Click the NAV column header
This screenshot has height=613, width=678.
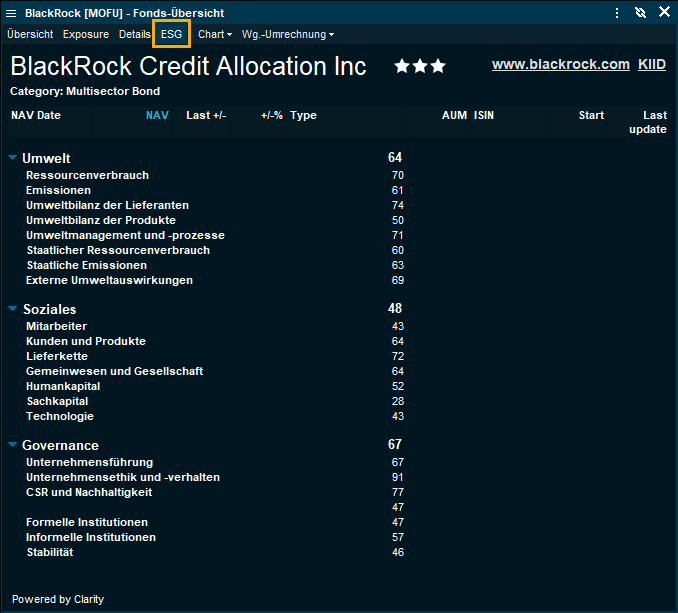tap(157, 115)
